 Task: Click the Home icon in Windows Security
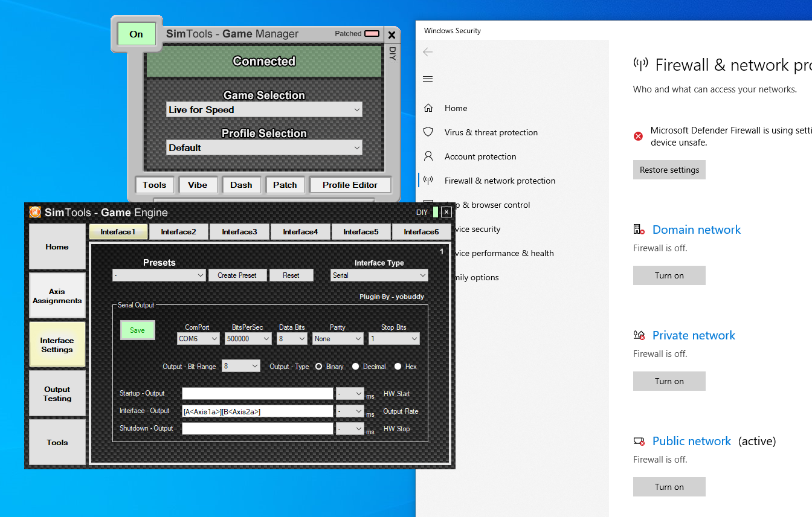428,108
